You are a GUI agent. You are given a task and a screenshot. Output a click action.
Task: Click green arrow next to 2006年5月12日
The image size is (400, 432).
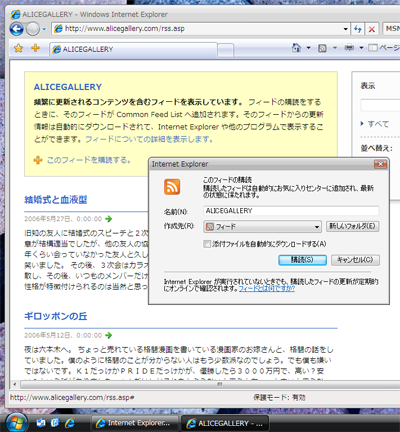point(108,335)
